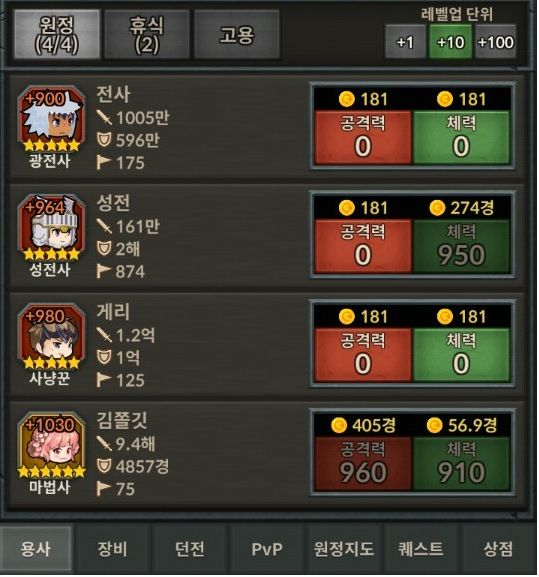Click the sword attack icon of 전사
539x577 pixels.
click(104, 118)
